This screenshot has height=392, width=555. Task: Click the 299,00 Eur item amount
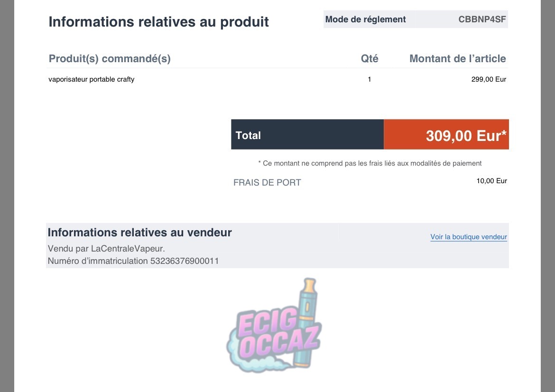[x=489, y=79]
